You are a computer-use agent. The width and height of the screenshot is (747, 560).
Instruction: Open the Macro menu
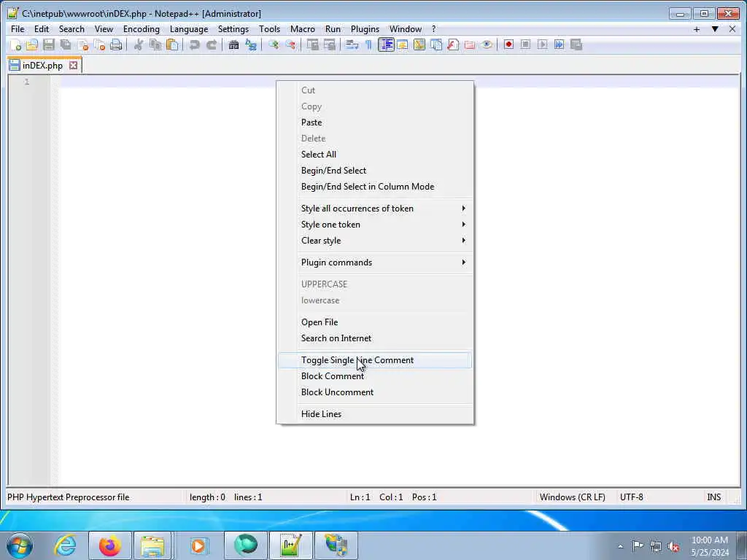coord(303,29)
